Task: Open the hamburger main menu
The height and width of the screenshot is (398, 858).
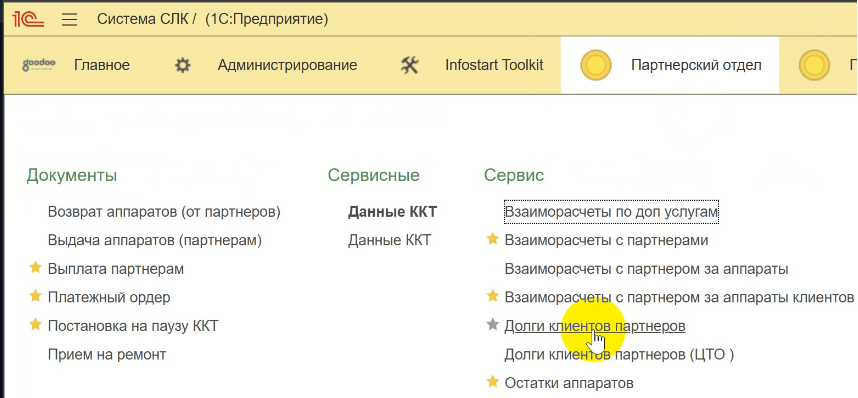Action: click(x=69, y=20)
